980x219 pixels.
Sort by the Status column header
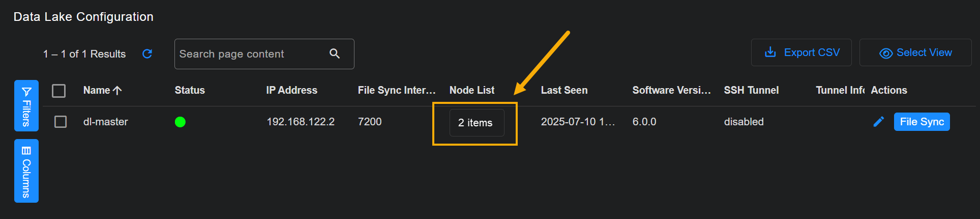pos(190,90)
